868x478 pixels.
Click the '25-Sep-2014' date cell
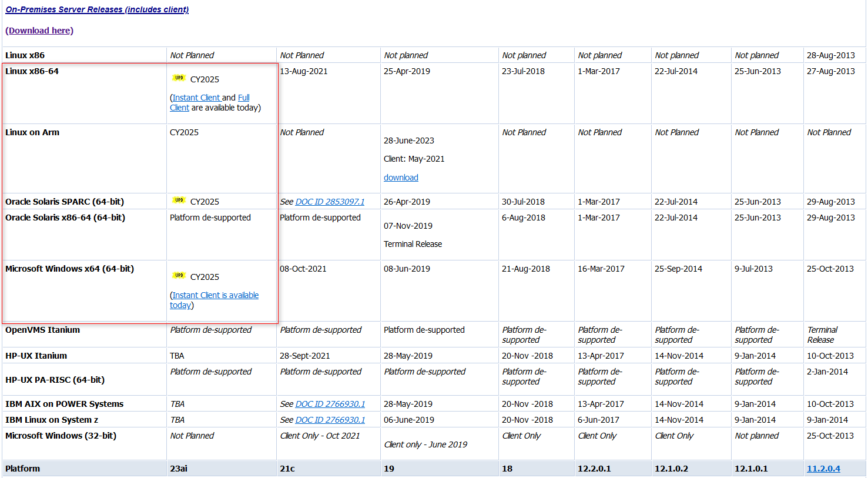(678, 269)
